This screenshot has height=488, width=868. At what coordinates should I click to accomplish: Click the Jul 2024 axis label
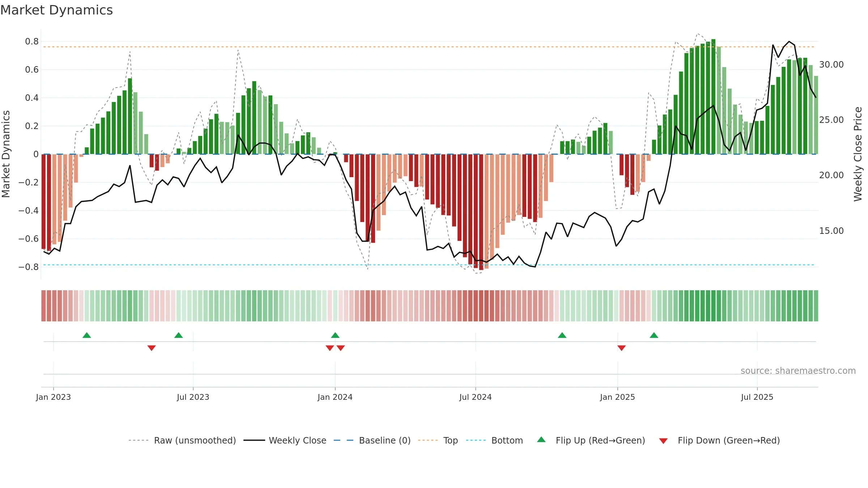click(x=476, y=397)
